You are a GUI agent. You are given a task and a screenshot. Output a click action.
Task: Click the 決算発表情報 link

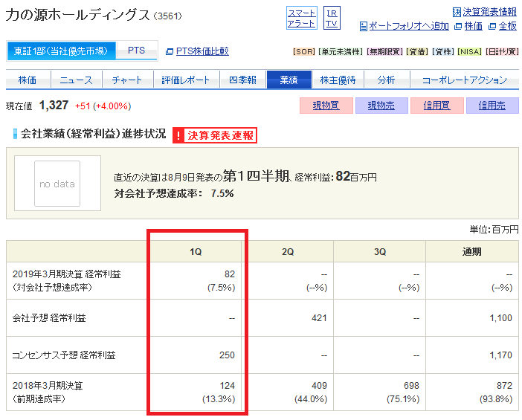pyautogui.click(x=489, y=12)
